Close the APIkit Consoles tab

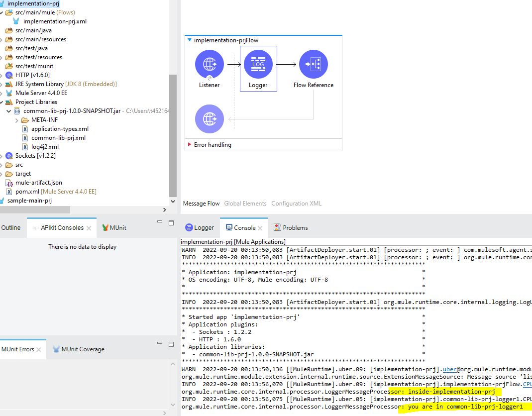click(x=89, y=228)
